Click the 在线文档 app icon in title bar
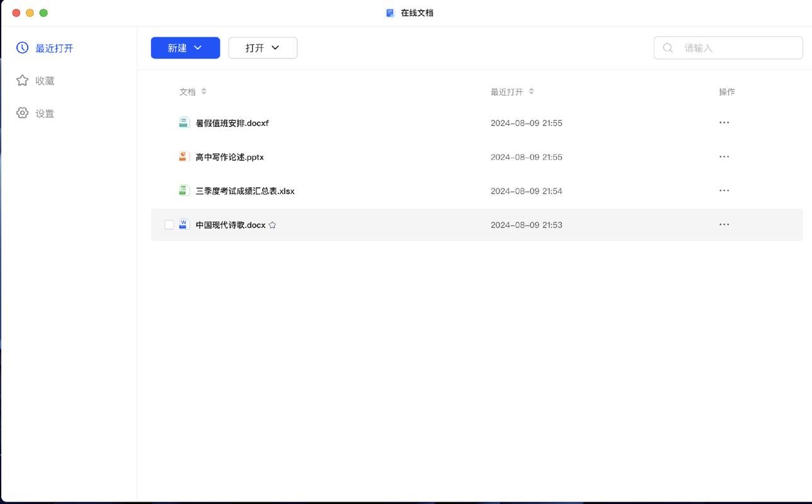 (390, 13)
